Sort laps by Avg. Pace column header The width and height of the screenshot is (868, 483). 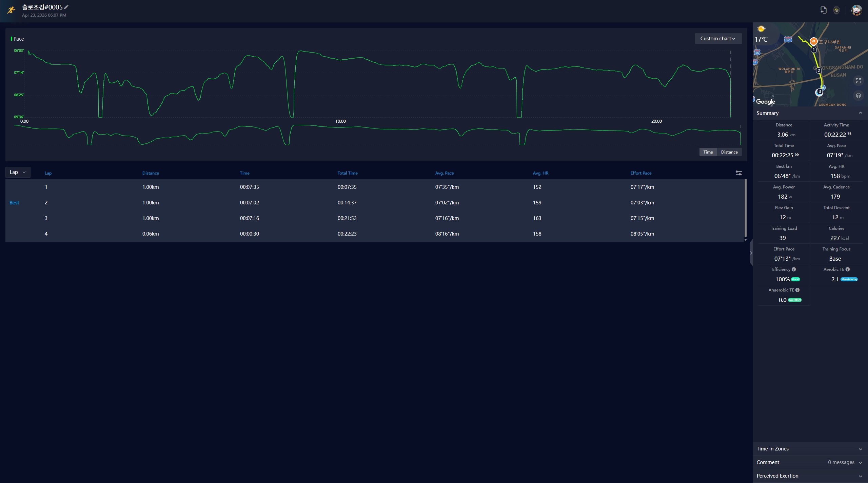point(444,173)
